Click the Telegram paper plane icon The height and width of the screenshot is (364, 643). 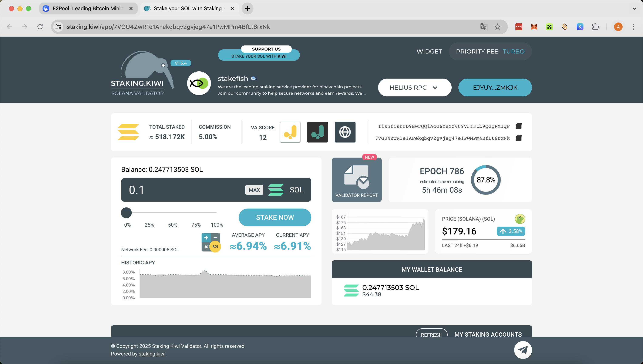point(523,350)
